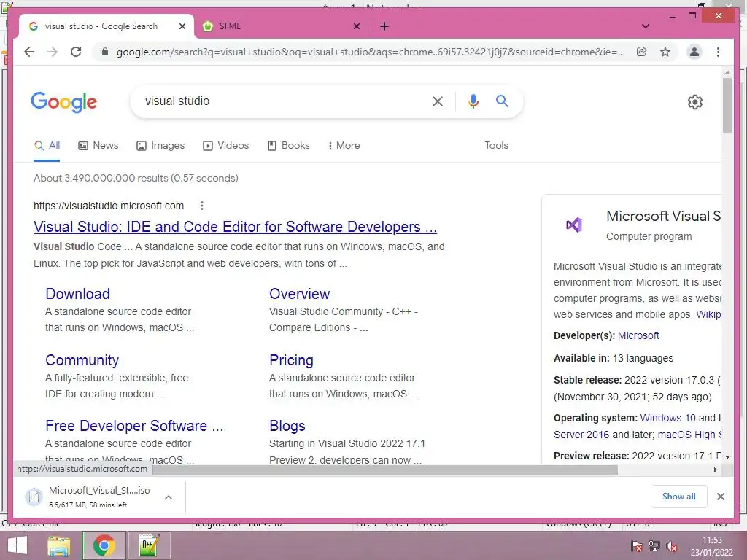
Task: Open Google quick settings gear
Action: pos(695,102)
